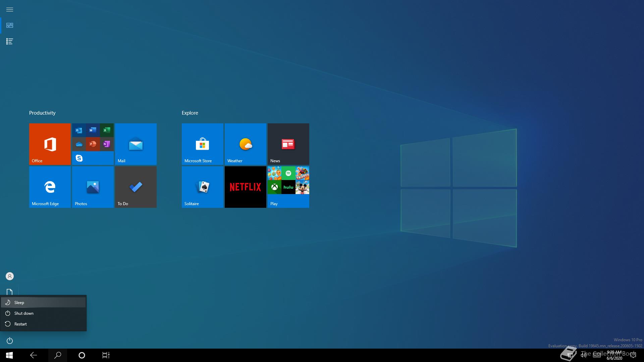This screenshot has width=644, height=362.
Task: Open the Documents sidebar icon
Action: coord(10,292)
